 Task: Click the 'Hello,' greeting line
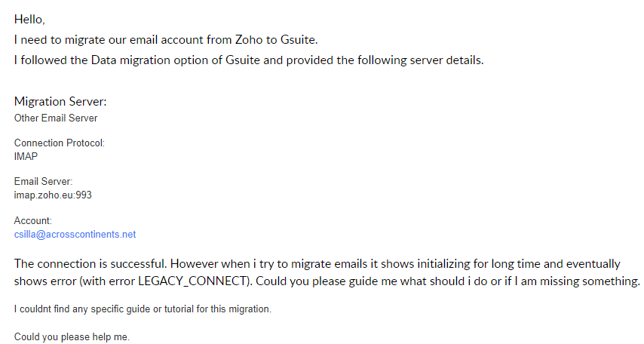29,20
